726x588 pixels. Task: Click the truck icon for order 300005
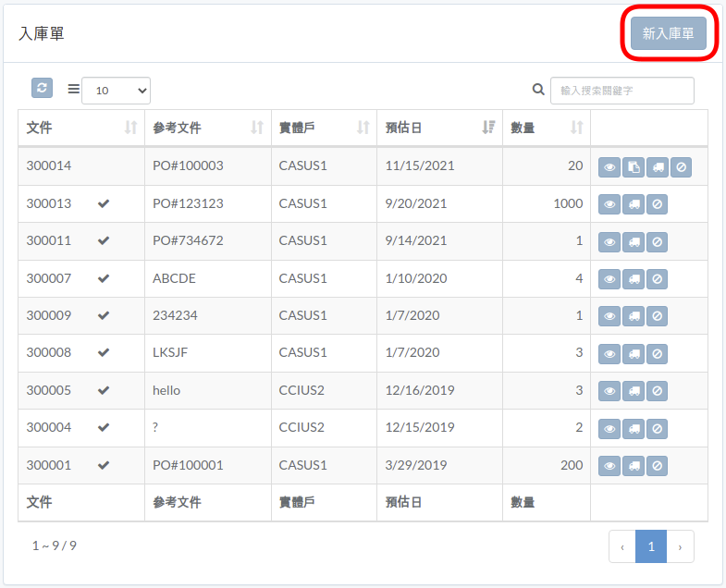tap(634, 391)
